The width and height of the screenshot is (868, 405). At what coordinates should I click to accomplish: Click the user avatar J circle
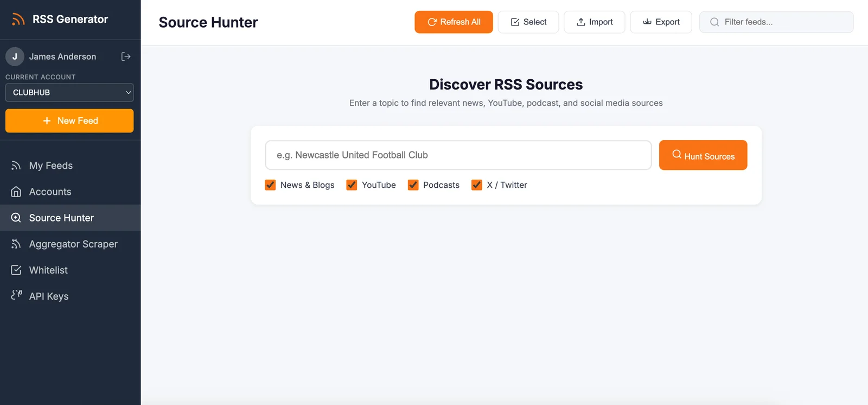(15, 56)
